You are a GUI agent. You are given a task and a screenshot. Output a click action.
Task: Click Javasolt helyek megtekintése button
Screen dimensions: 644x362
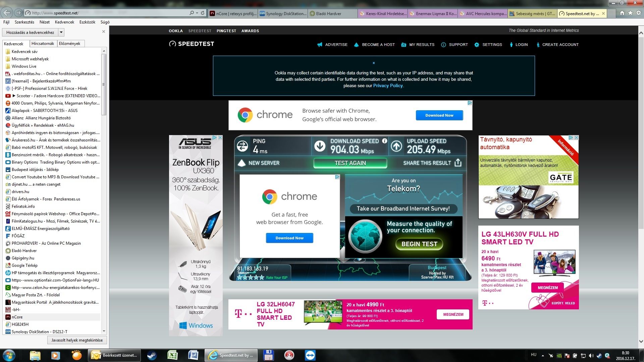pyautogui.click(x=77, y=340)
